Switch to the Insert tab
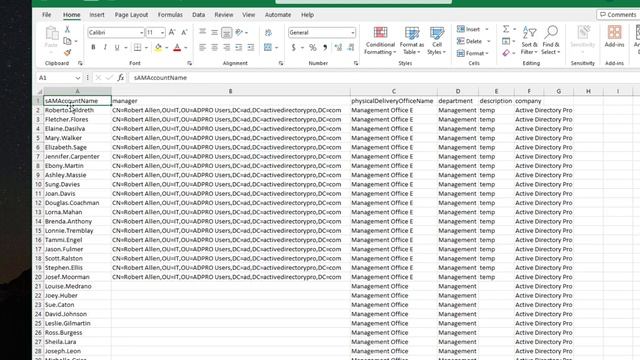The image size is (640, 360). (97, 15)
